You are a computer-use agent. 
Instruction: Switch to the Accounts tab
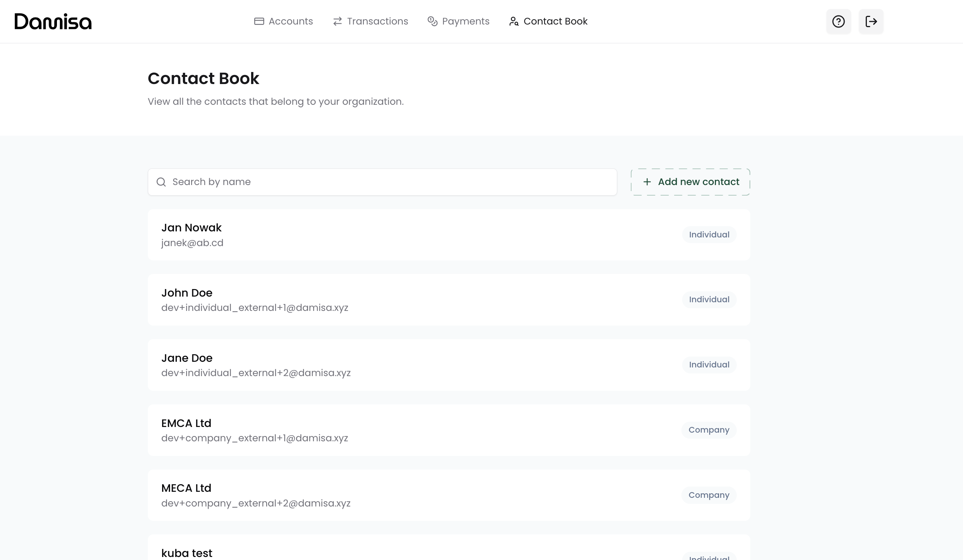[290, 21]
